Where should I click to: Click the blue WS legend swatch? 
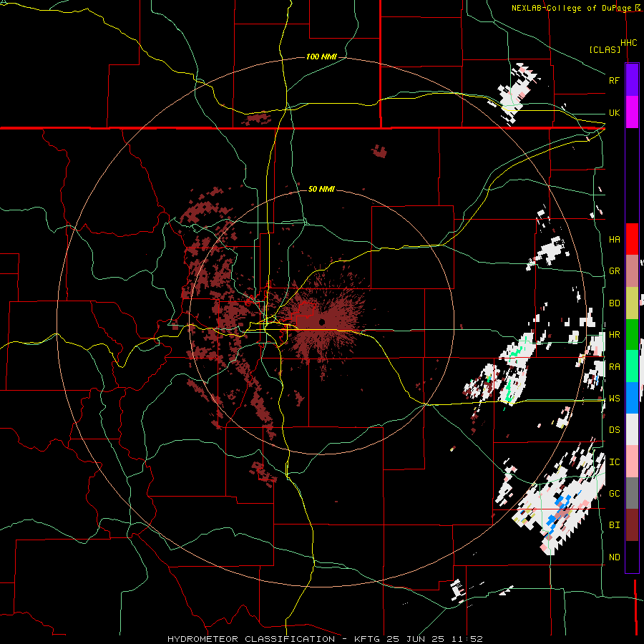pos(632,398)
